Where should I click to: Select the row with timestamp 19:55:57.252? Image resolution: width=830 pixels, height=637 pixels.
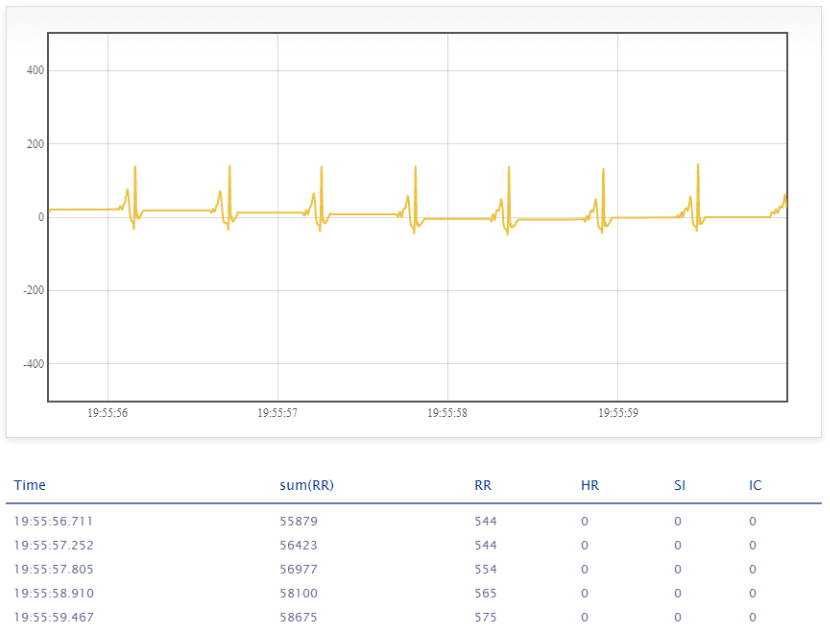click(x=52, y=545)
